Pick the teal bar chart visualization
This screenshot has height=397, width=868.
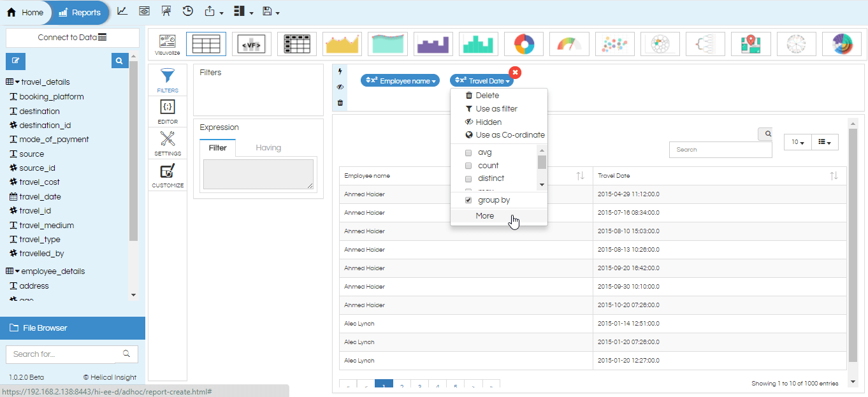(479, 43)
